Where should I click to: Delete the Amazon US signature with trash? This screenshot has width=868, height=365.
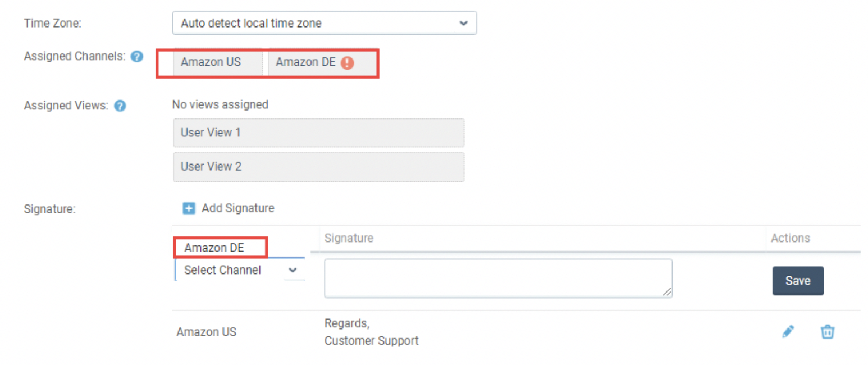click(x=827, y=332)
